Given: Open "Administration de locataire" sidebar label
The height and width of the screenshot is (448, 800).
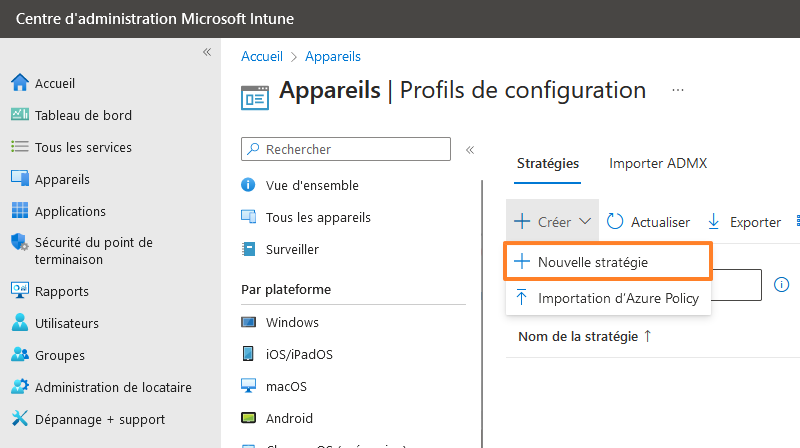Looking at the screenshot, I should click(113, 387).
